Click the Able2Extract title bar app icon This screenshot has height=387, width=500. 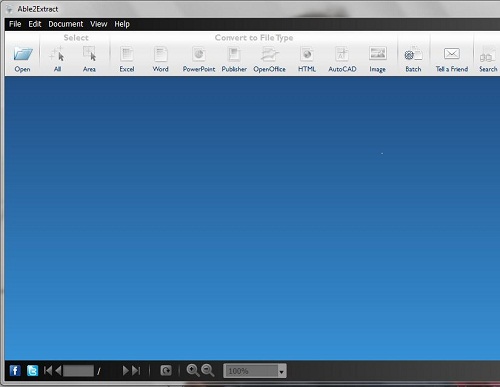pyautogui.click(x=10, y=9)
